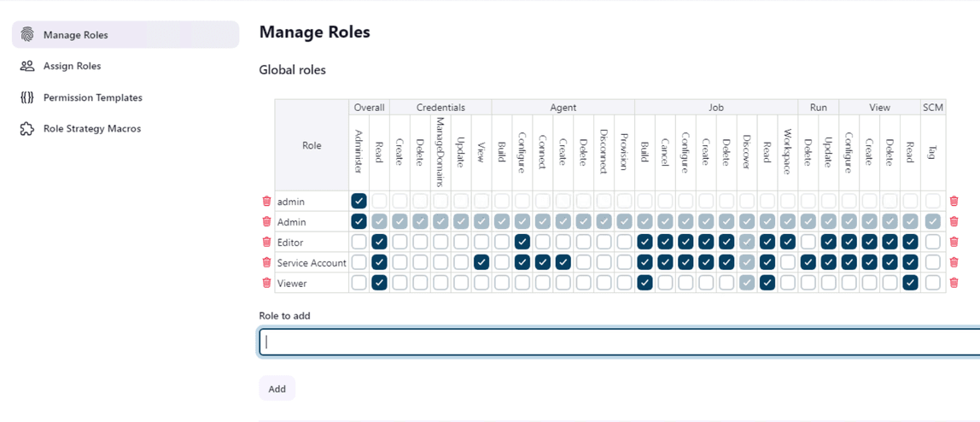This screenshot has width=980, height=422.
Task: Click the left trash icon for Viewer role
Action: [x=266, y=283]
